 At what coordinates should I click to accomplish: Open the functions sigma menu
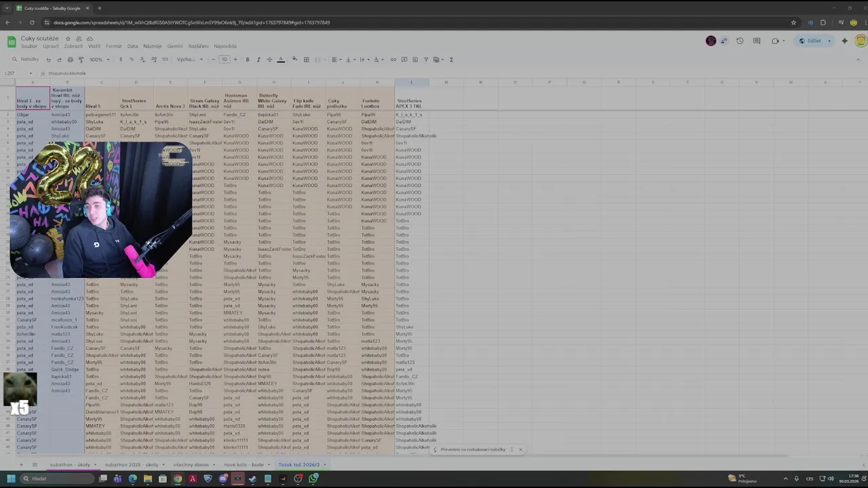(452, 60)
